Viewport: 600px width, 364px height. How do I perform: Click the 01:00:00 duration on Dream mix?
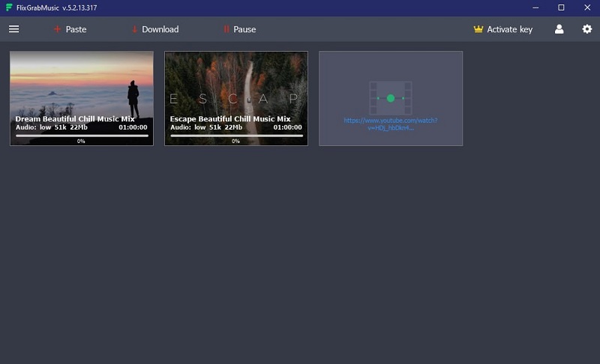133,127
